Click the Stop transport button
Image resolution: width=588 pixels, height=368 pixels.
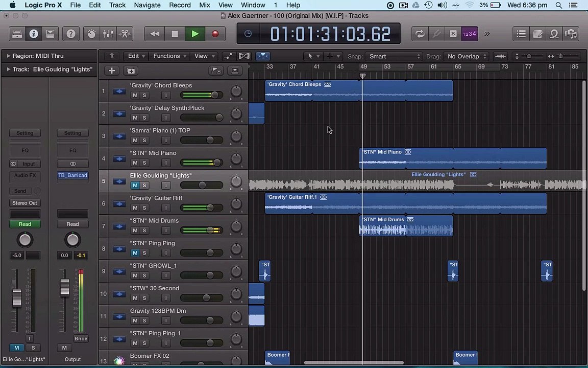pyautogui.click(x=175, y=34)
